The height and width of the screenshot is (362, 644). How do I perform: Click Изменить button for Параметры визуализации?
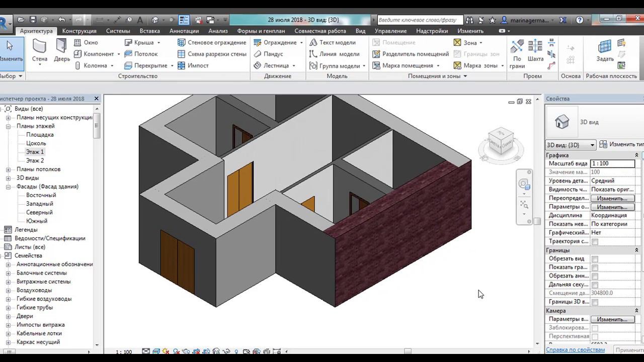(612, 319)
